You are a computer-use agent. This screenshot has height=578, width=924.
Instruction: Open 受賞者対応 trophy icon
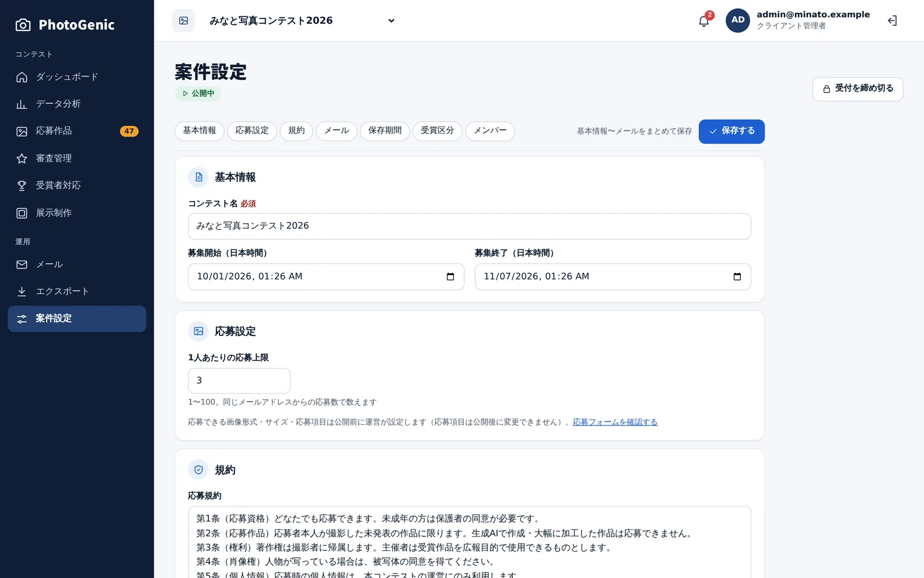(22, 186)
